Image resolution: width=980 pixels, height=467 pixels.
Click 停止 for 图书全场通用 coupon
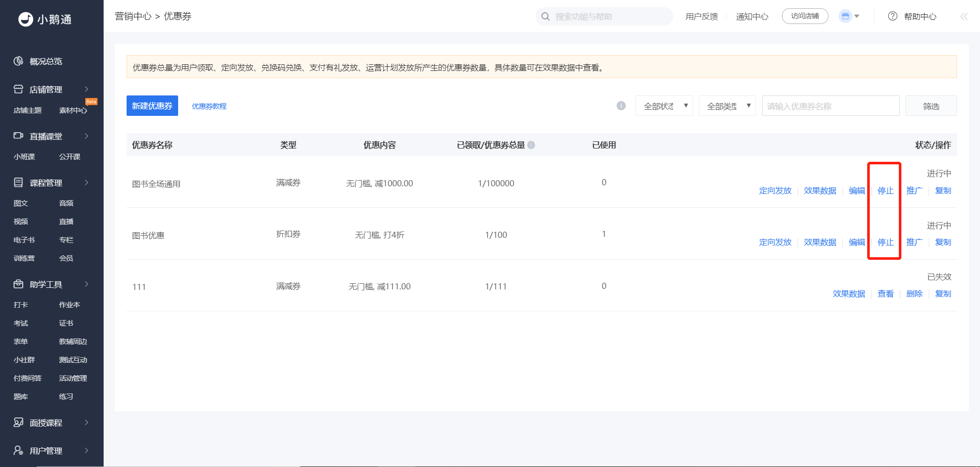point(886,190)
